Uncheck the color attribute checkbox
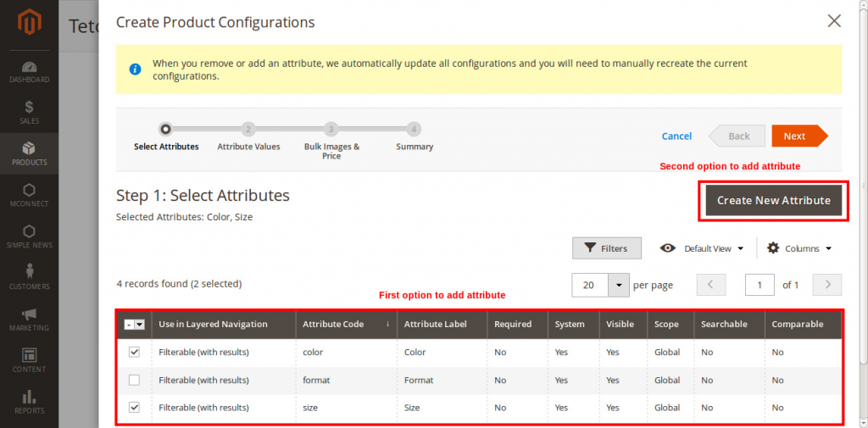Viewport: 868px width, 428px height. [x=134, y=353]
